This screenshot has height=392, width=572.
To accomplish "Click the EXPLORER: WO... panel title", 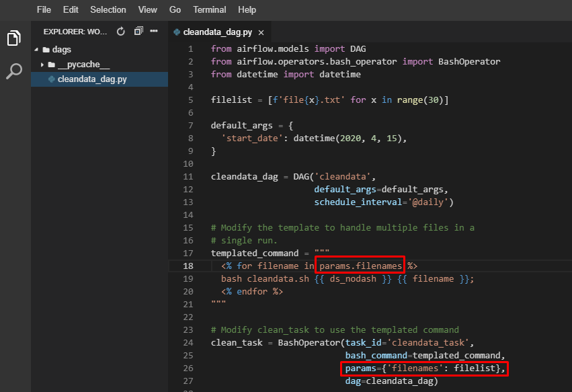I will 75,32.
